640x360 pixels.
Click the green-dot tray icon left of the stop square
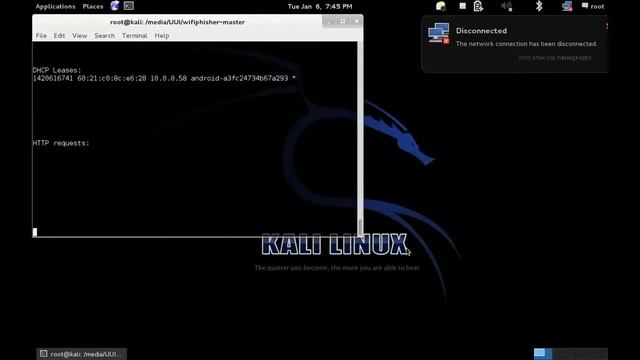[440, 6]
